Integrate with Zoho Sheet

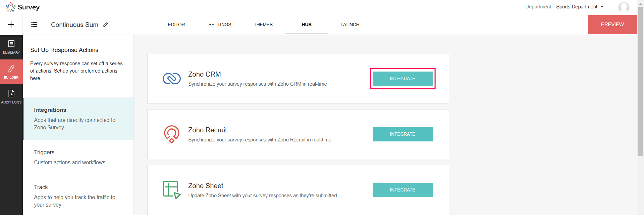[x=403, y=190]
